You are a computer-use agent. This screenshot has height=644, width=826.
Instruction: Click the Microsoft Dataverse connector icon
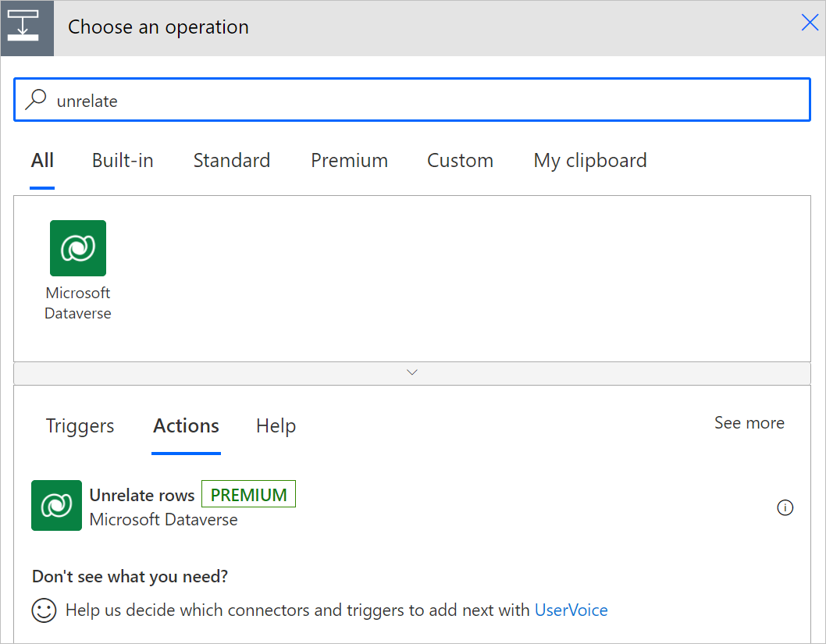[78, 248]
